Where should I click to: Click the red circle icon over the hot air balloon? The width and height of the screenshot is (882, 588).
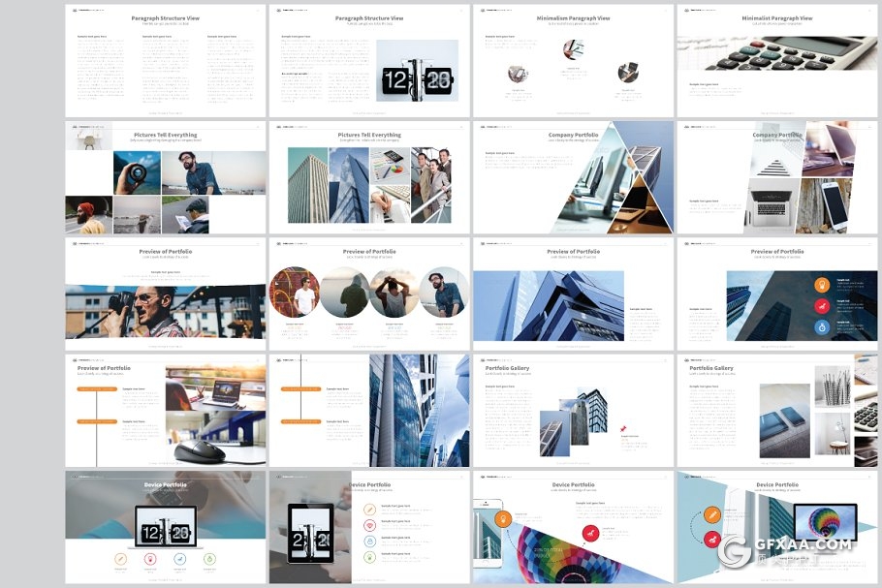(x=590, y=531)
